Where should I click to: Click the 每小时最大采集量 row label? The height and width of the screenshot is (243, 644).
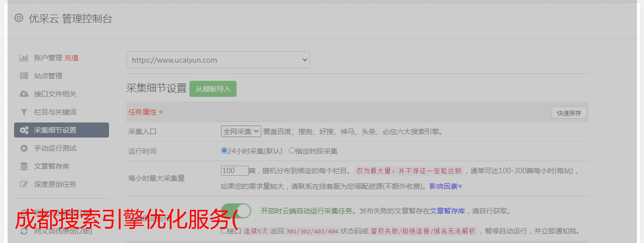(x=157, y=178)
